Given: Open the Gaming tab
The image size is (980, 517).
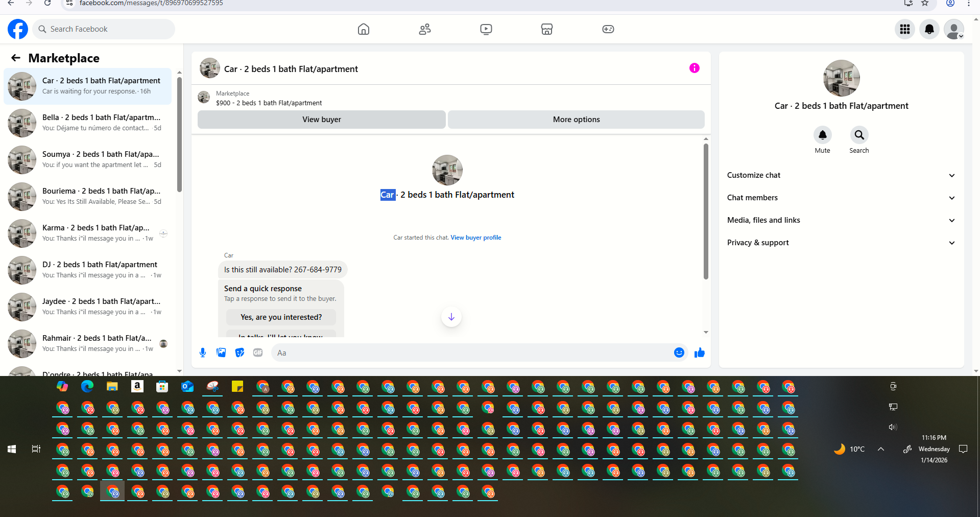Looking at the screenshot, I should click(x=608, y=29).
